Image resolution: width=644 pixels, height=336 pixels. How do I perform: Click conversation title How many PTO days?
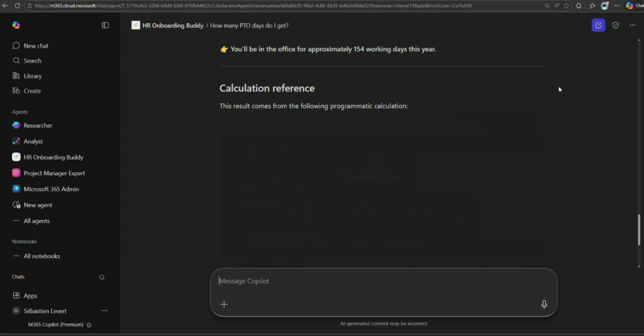coord(249,26)
